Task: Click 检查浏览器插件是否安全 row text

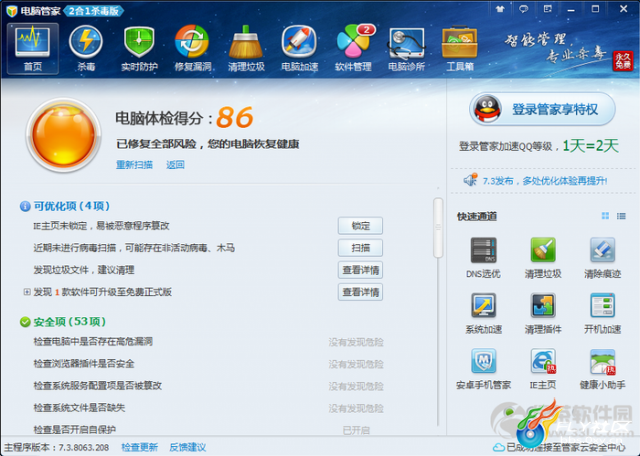Action: tap(84, 364)
